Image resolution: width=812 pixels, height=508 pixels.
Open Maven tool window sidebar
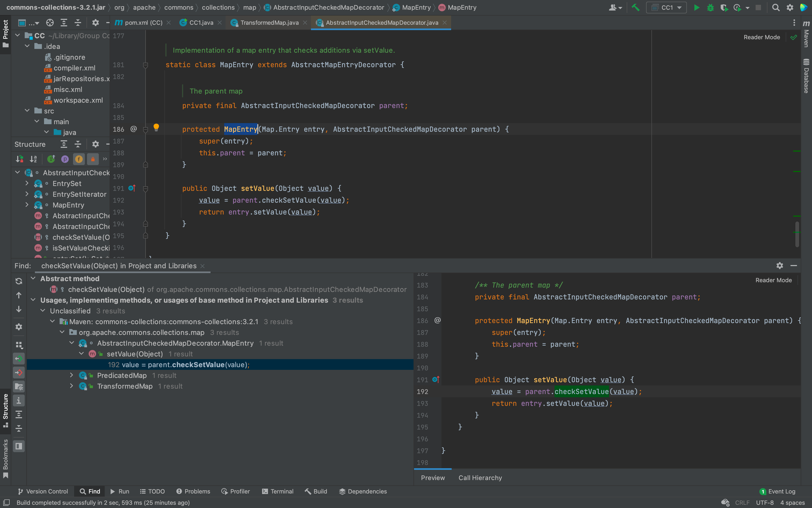(806, 34)
